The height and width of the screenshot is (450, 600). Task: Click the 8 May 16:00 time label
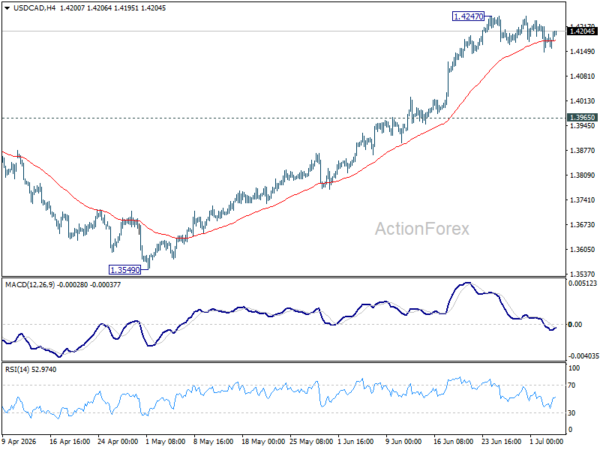tap(214, 442)
